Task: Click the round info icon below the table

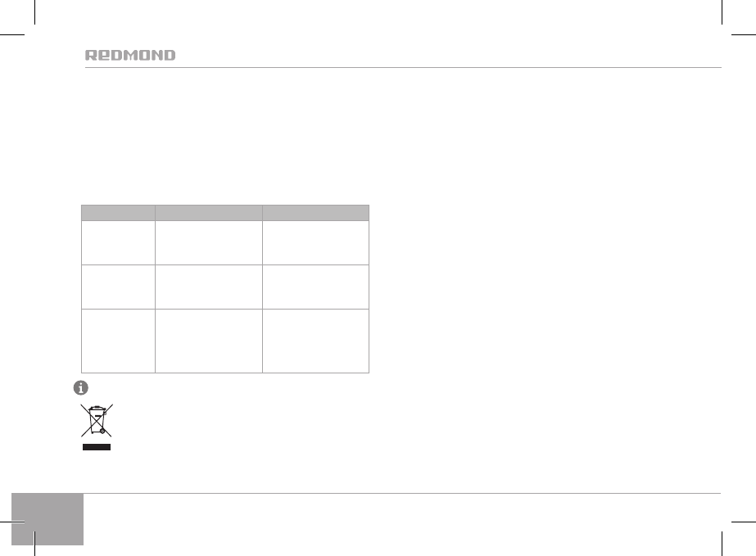Action: coord(82,387)
